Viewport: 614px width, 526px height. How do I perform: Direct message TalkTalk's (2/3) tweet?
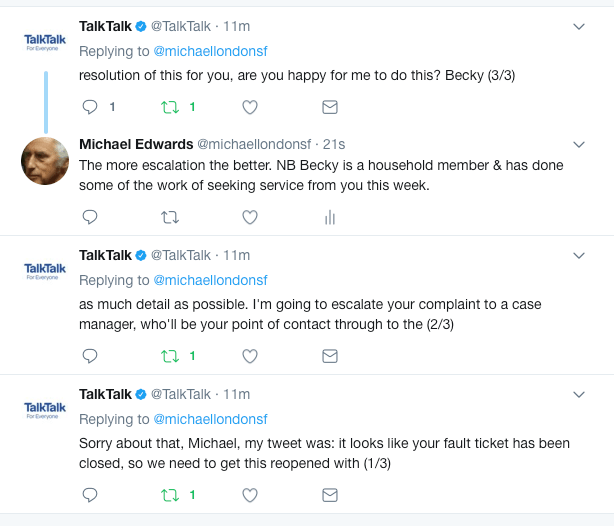coord(328,355)
